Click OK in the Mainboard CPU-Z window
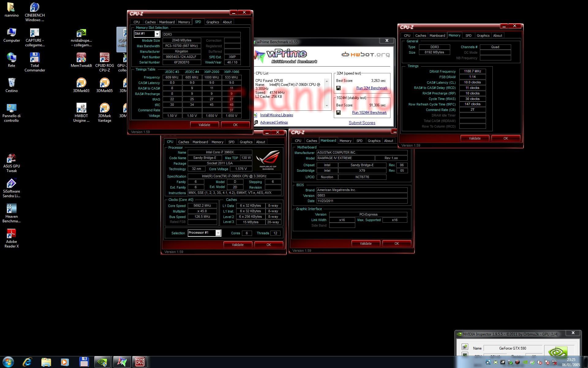 click(397, 243)
